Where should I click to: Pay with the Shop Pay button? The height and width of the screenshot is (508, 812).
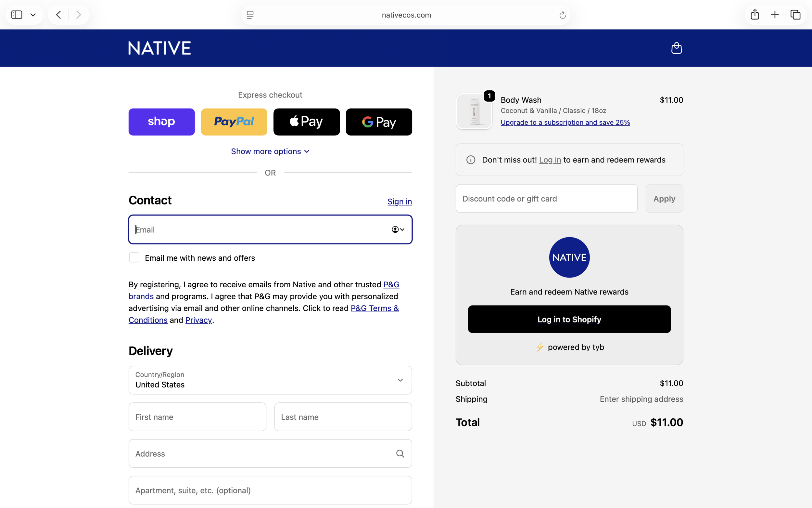[x=161, y=122]
